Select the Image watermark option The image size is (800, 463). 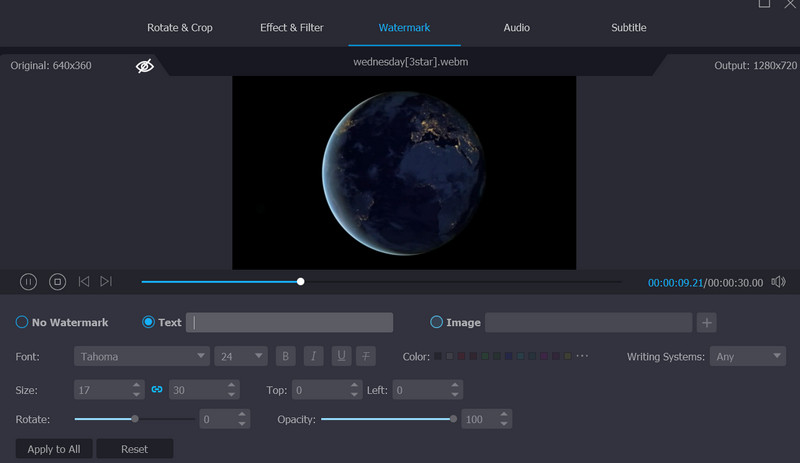pos(436,322)
